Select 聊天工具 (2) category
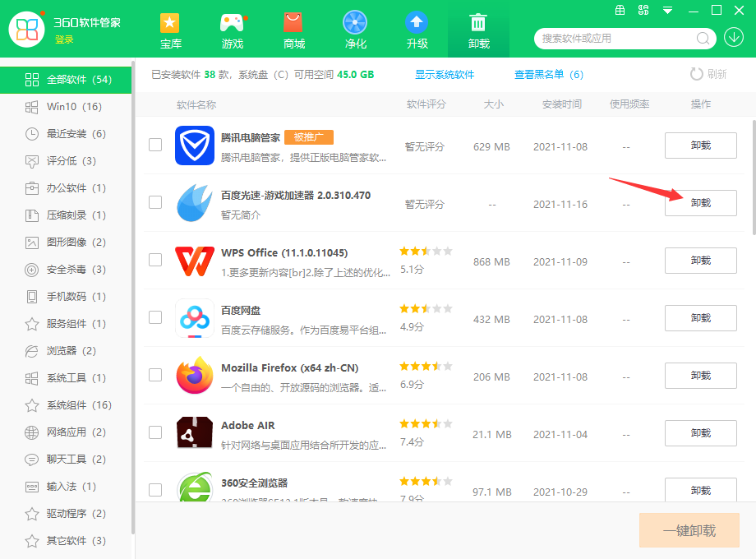This screenshot has width=756, height=559. 66,460
